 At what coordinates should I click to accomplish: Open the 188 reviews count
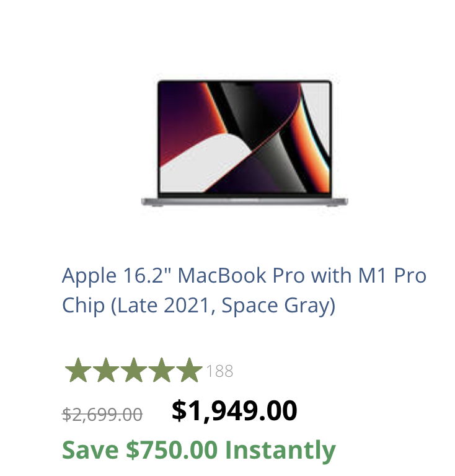(220, 371)
